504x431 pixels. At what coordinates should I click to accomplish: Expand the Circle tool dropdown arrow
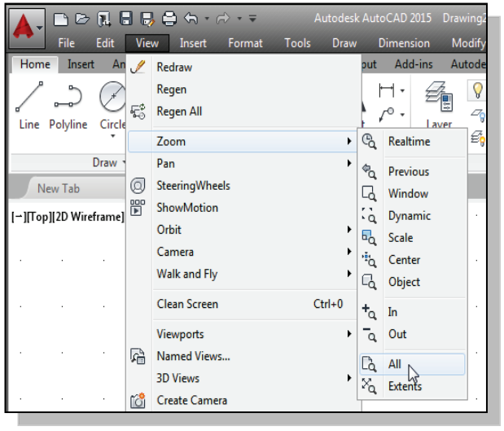click(x=112, y=136)
